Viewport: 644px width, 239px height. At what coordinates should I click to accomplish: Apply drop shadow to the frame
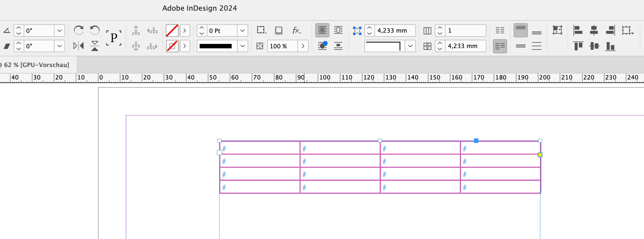click(x=278, y=30)
